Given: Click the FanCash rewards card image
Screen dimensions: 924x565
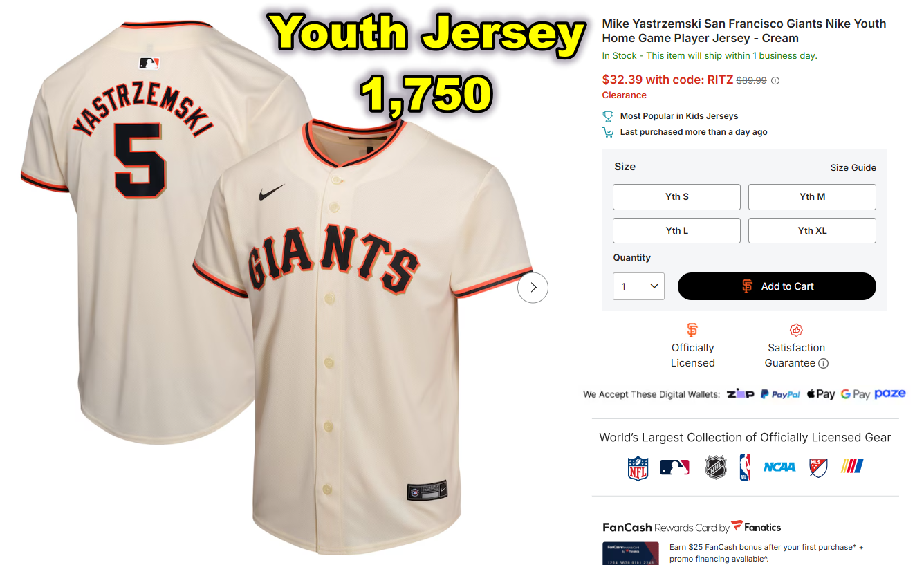Looking at the screenshot, I should click(x=630, y=553).
